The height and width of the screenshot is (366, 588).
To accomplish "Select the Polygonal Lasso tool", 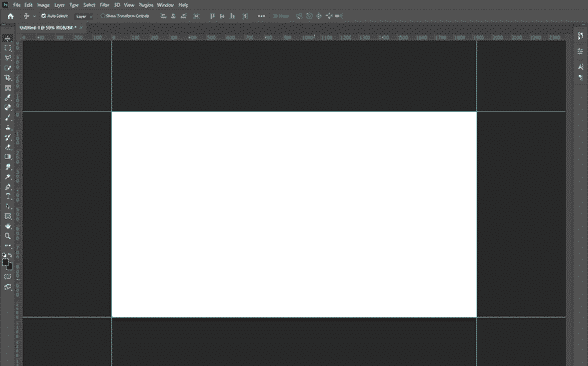I will pyautogui.click(x=8, y=58).
